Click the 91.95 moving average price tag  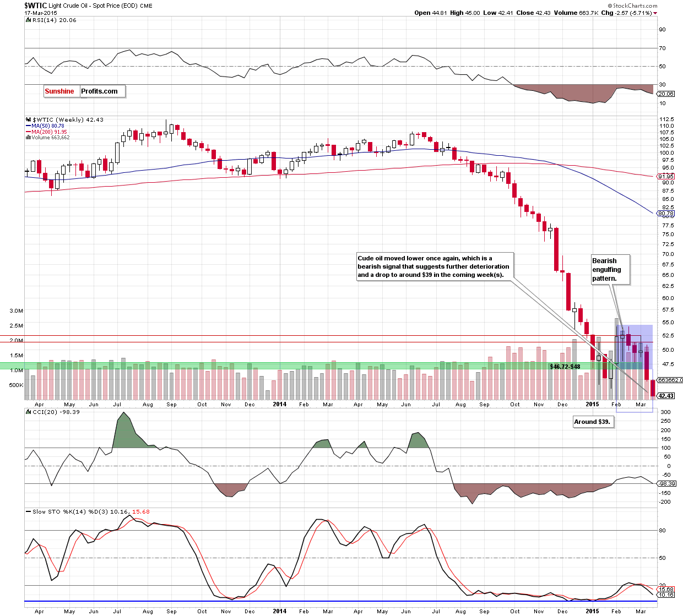pyautogui.click(x=666, y=176)
